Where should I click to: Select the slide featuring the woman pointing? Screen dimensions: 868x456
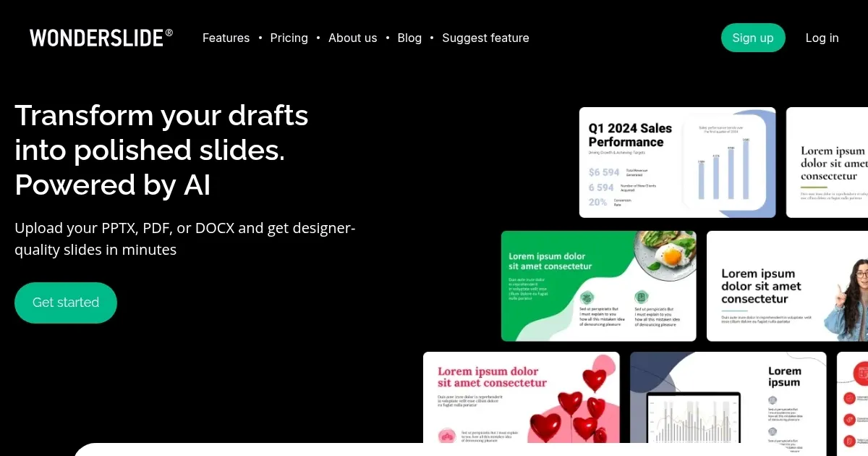(788, 285)
